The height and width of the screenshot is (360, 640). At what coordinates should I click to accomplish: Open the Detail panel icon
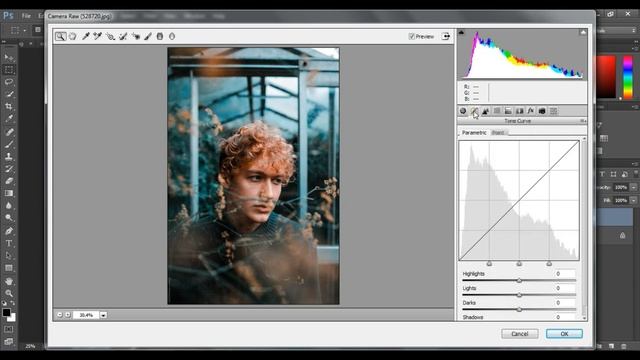486,111
